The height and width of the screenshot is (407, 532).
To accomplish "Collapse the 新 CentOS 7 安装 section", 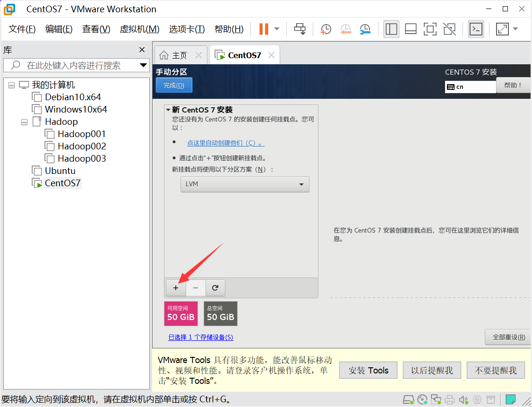I will point(168,110).
